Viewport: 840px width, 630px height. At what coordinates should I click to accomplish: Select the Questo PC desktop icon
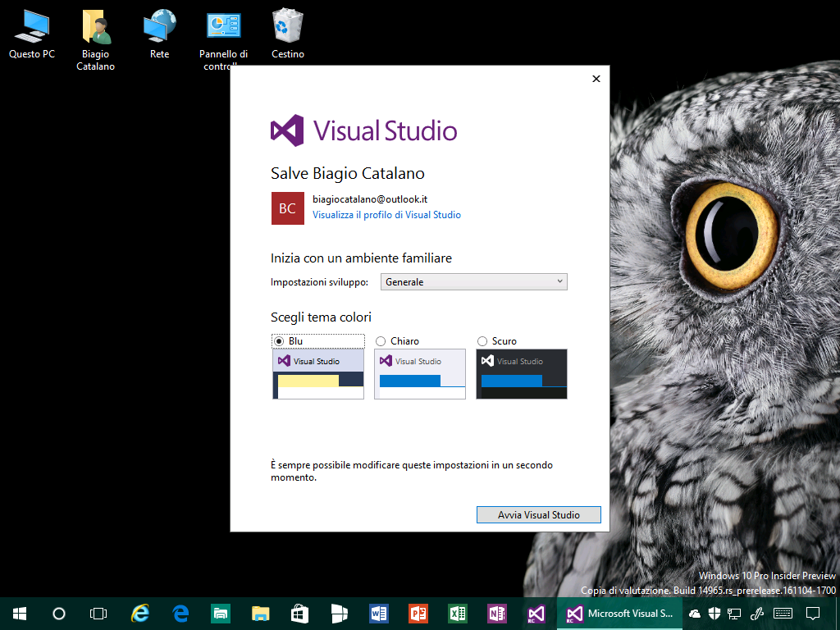[x=32, y=34]
